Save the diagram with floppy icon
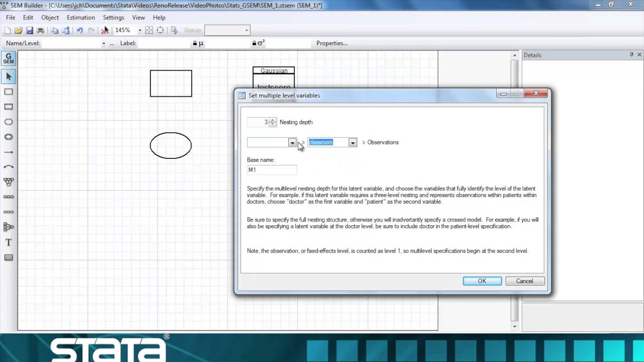This screenshot has width=644, height=362. (30, 30)
